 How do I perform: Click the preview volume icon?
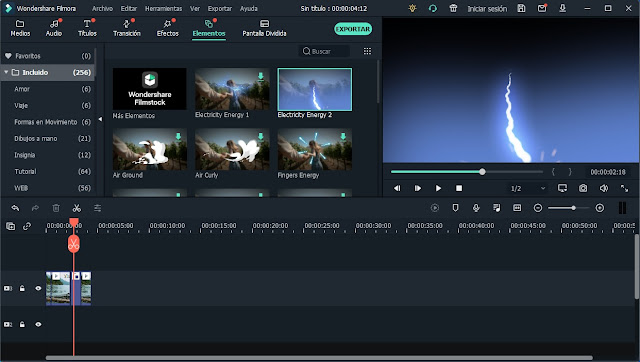pos(604,188)
